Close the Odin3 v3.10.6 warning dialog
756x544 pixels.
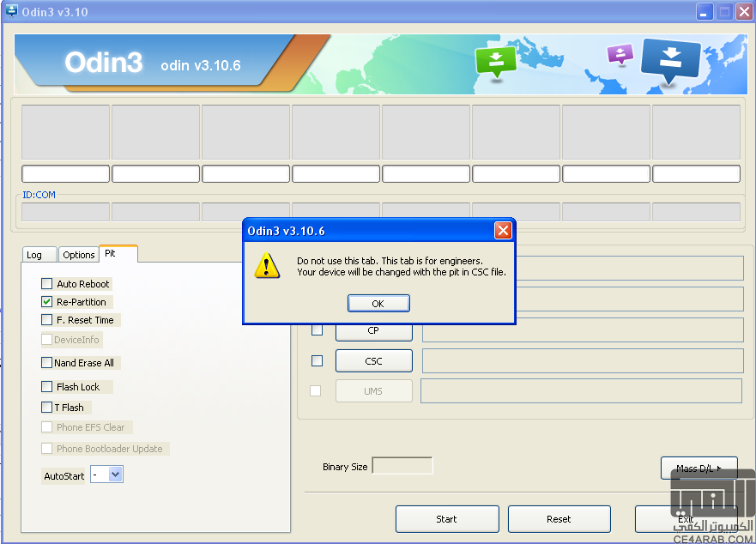(503, 231)
